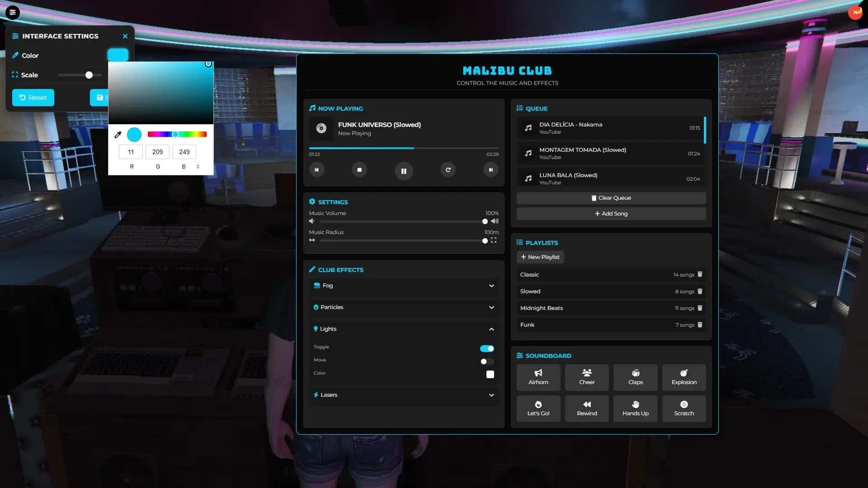Turn off the Lights Toggle switch
The width and height of the screenshot is (868, 488).
tap(487, 348)
